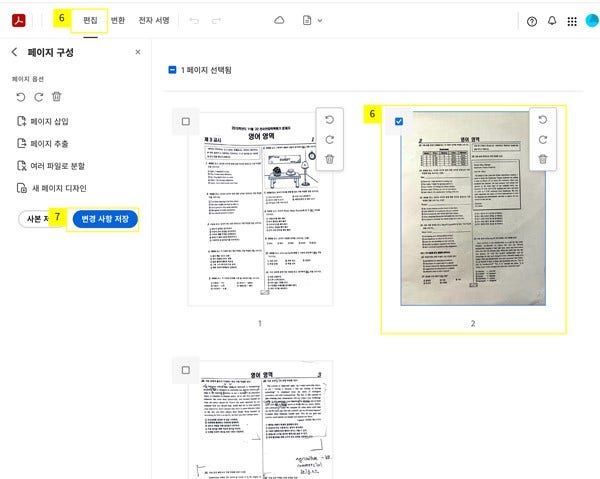Expand dropdown arrow next to document icon
The image size is (600, 479).
tap(320, 21)
